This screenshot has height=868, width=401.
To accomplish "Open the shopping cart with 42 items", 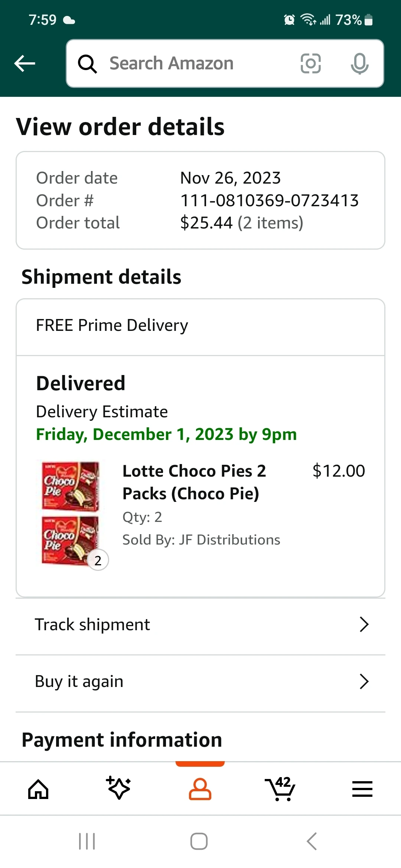I will (x=281, y=789).
